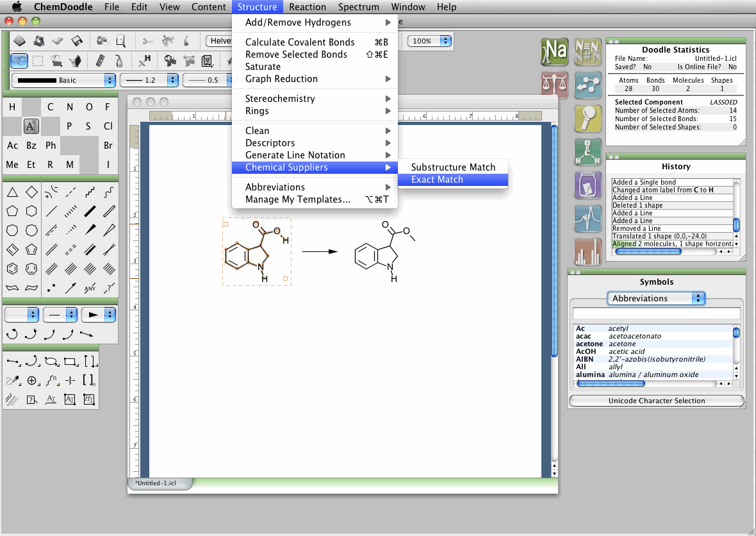Click the Unicode Character Selection button
The width and height of the screenshot is (756, 536).
[x=656, y=401]
